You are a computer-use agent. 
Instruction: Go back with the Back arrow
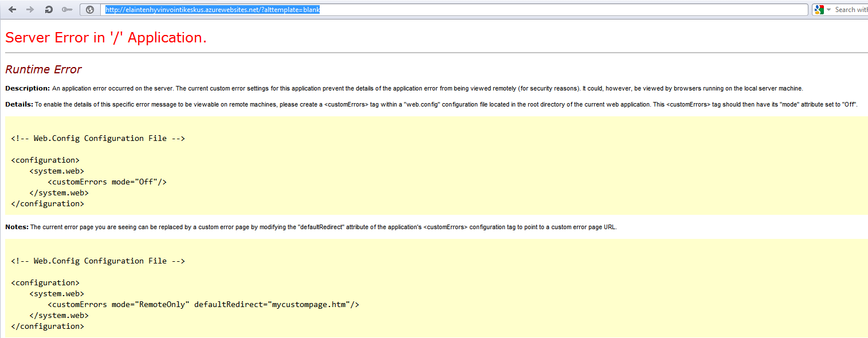click(x=12, y=10)
